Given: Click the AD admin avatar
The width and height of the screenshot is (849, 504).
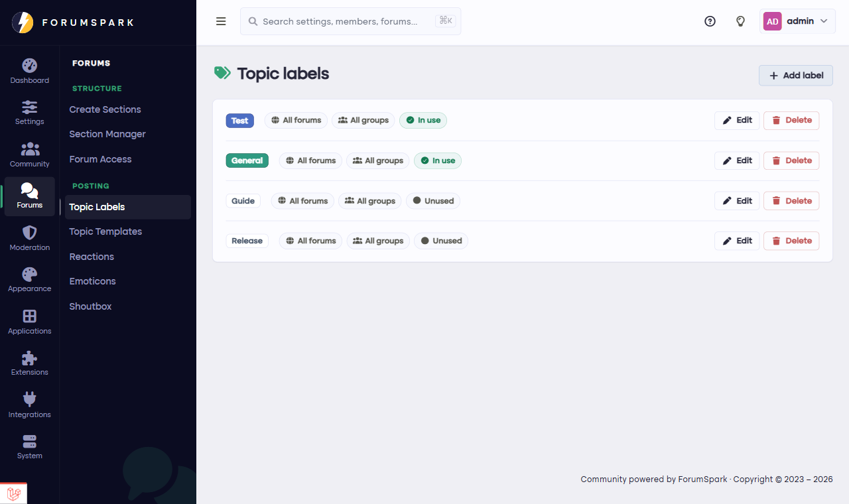Looking at the screenshot, I should coord(772,21).
